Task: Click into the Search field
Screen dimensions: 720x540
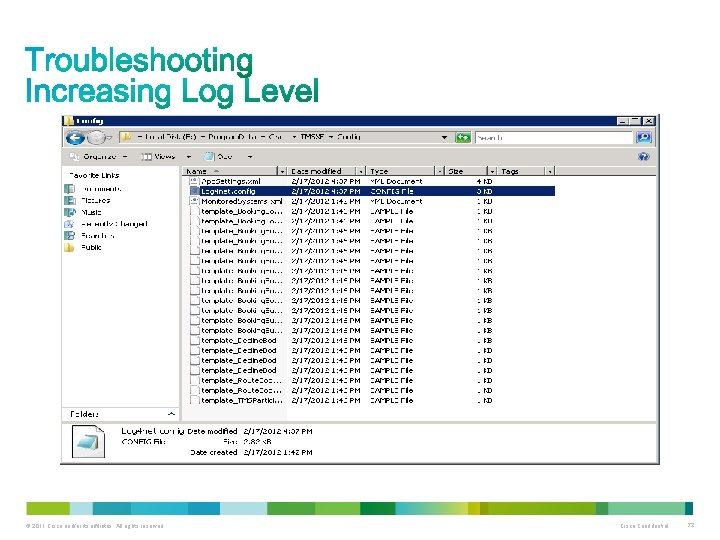Action: tap(553, 137)
